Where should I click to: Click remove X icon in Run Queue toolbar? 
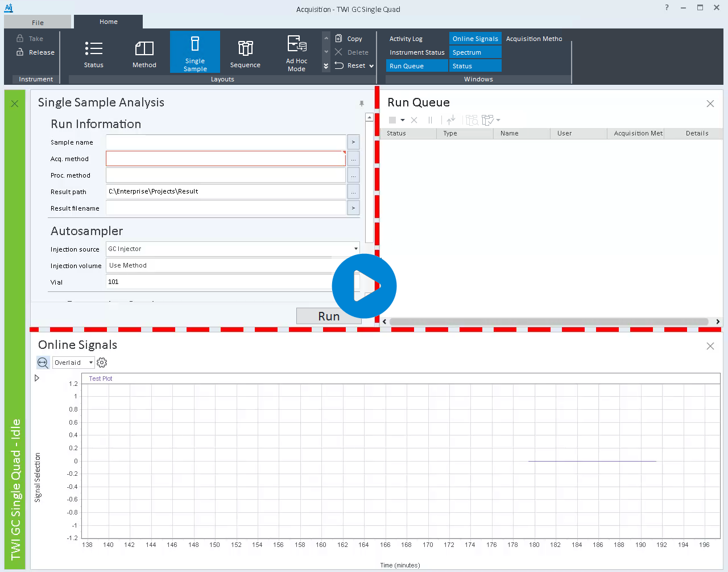pyautogui.click(x=414, y=120)
